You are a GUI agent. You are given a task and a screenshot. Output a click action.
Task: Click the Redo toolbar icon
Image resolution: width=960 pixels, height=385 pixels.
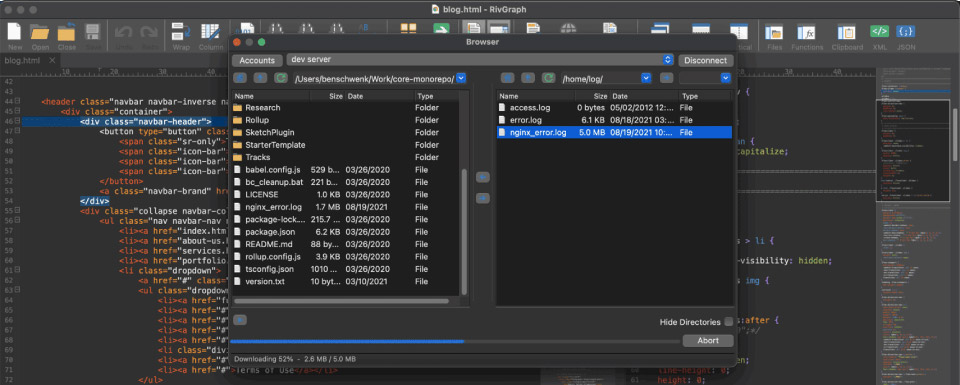click(149, 32)
